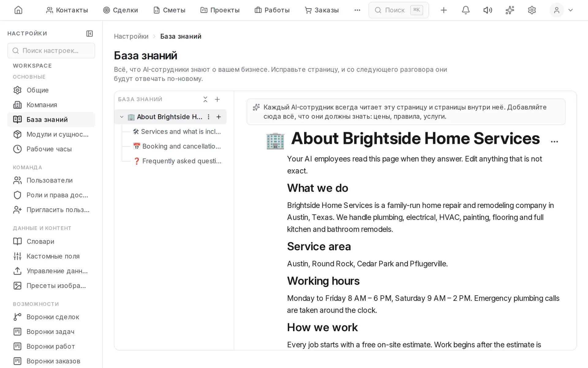Viewport: 588px width, 368px height.
Task: Open Рабочие часы settings
Action: 51,149
